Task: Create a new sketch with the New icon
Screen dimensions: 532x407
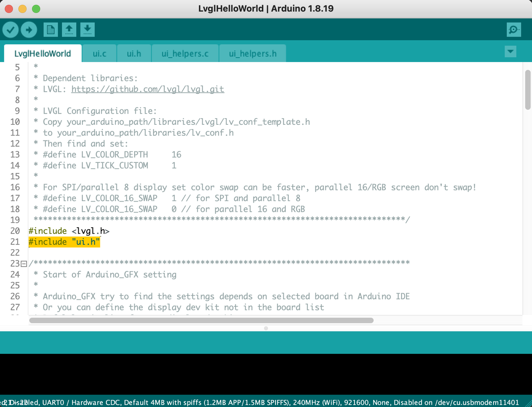Action: click(x=50, y=30)
